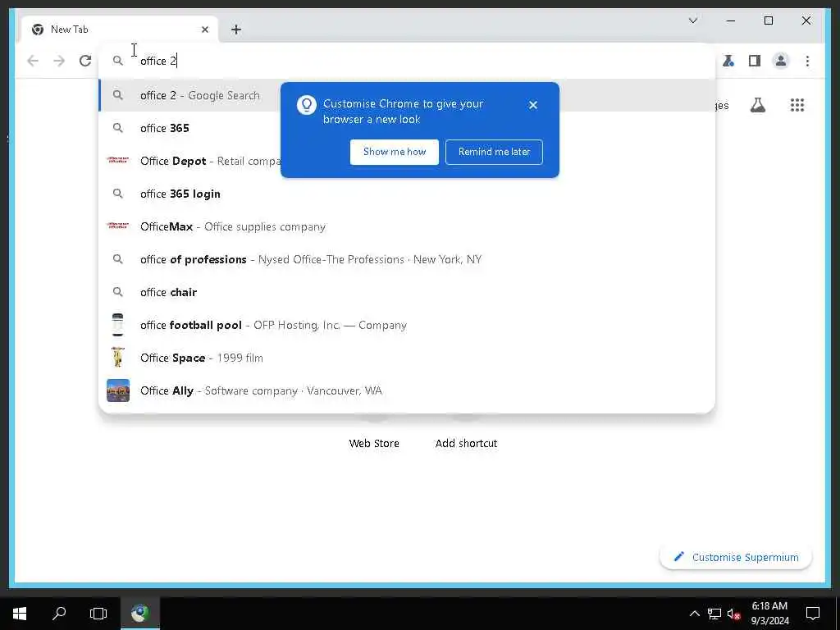Viewport: 840px width, 630px height.
Task: Reload the page with the refresh icon
Action: 85,61
